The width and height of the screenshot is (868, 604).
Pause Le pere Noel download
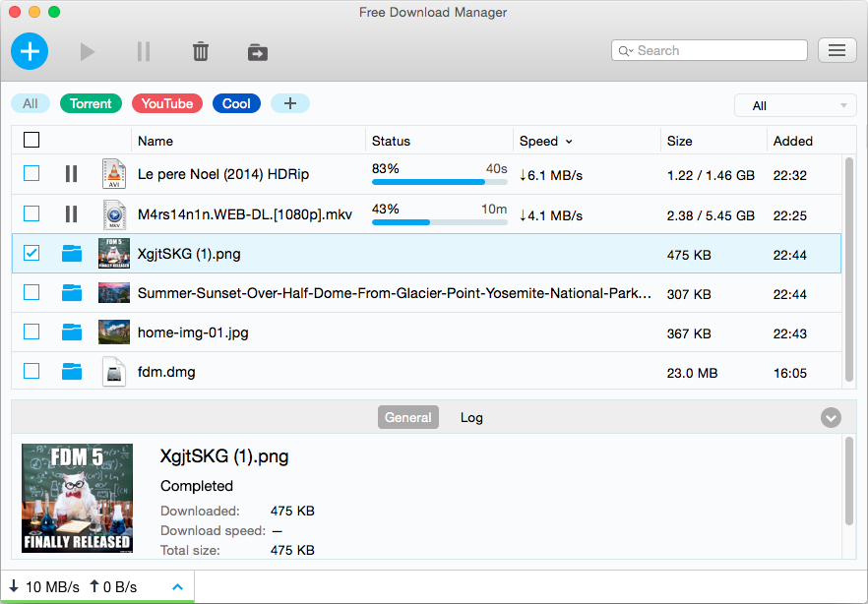pos(71,174)
